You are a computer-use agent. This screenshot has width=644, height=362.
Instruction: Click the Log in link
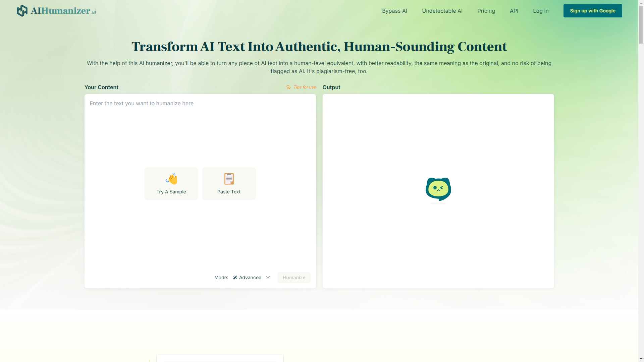pos(541,11)
